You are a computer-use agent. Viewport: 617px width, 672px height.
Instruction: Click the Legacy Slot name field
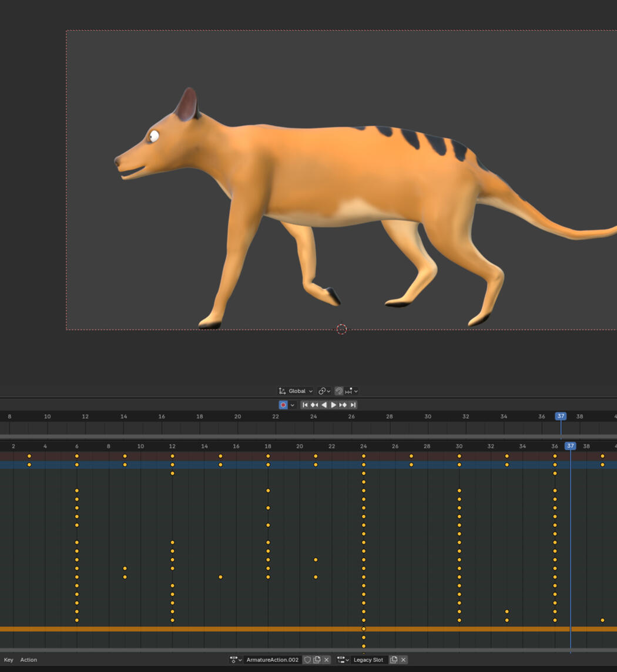click(x=368, y=660)
